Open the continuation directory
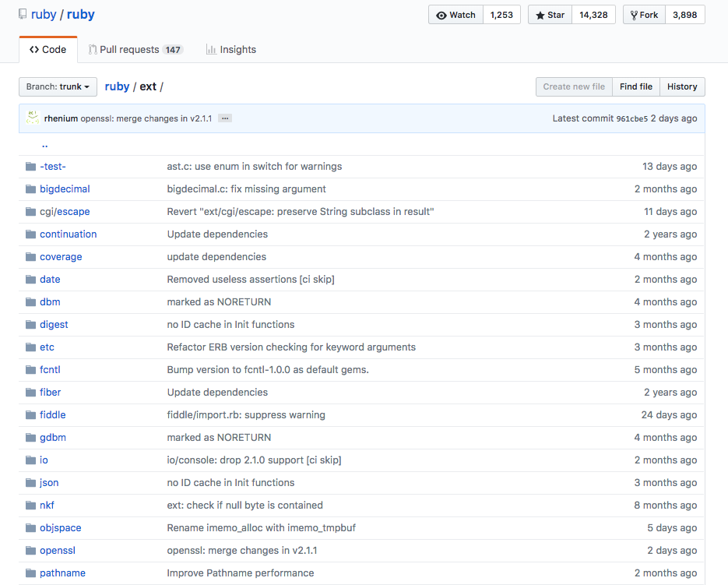The image size is (728, 585). click(69, 234)
